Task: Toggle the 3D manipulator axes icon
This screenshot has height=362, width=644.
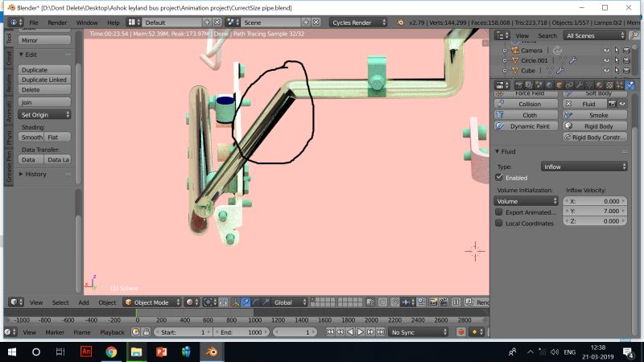Action: click(235, 302)
